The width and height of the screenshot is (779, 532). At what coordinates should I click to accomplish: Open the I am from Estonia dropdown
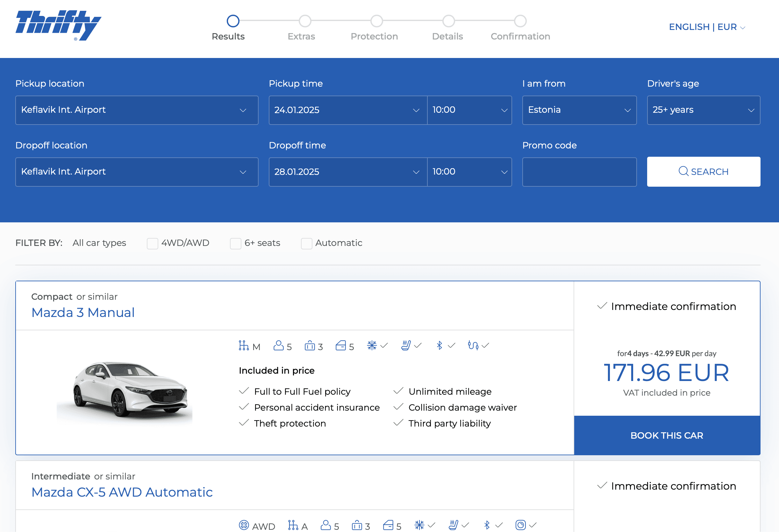pyautogui.click(x=579, y=110)
